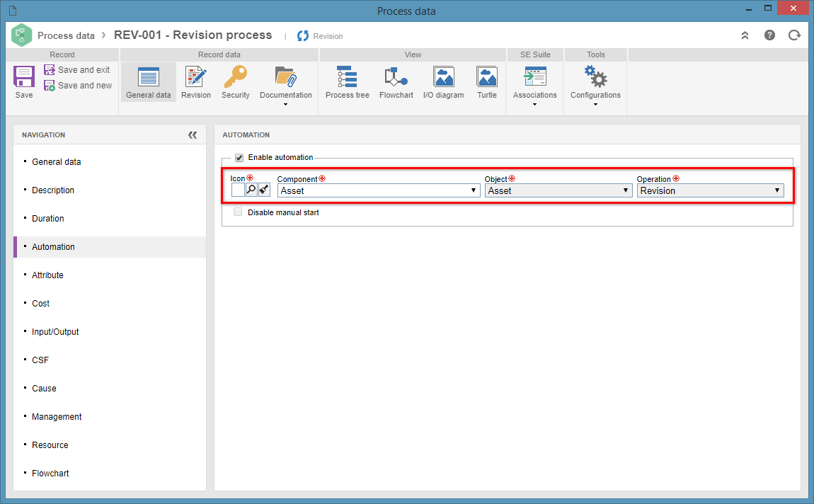814x504 pixels.
Task: Expand the Associations dropdown arrow
Action: point(534,105)
